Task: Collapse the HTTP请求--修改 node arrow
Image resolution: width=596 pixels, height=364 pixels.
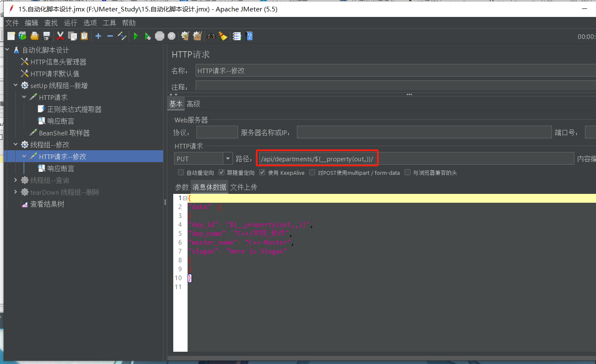Action: pos(24,157)
